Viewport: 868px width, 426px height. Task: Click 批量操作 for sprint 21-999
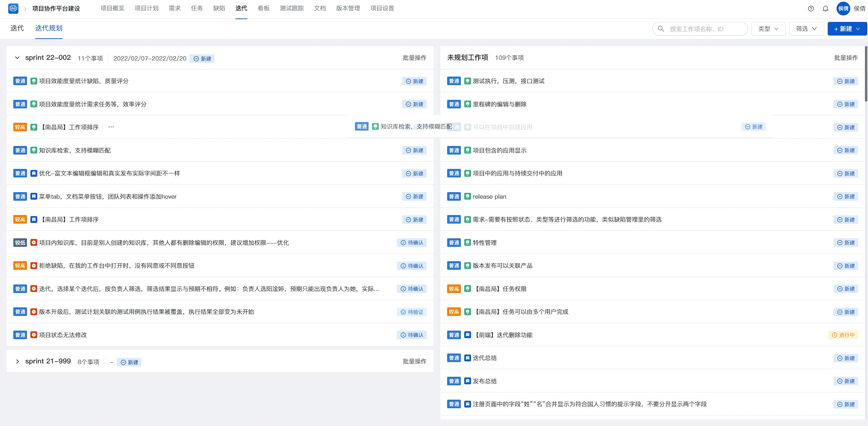(x=414, y=361)
